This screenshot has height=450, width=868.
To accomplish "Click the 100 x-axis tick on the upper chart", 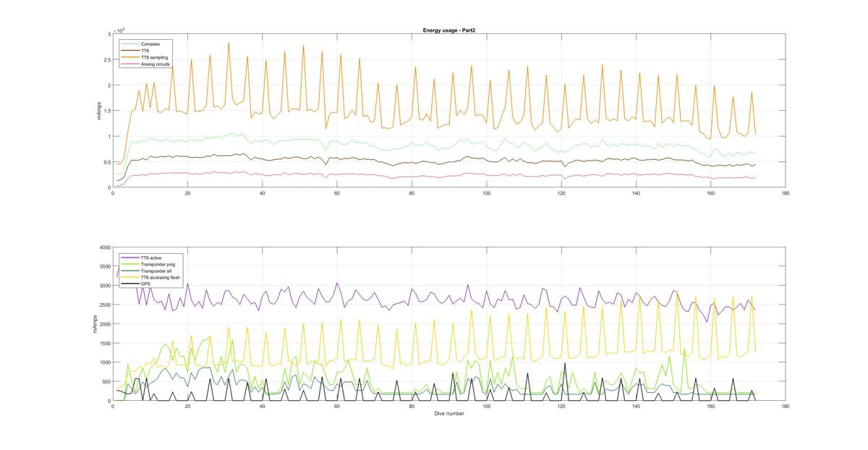I will pyautogui.click(x=486, y=193).
